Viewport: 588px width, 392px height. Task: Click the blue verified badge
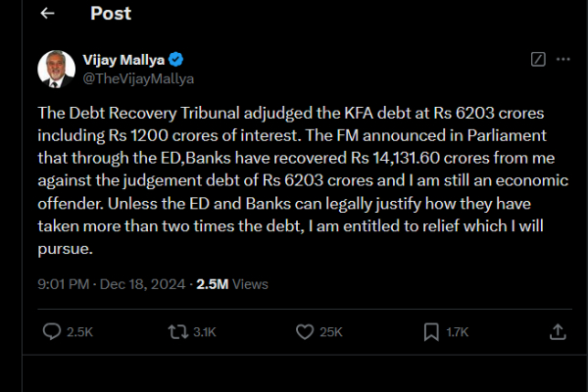pyautogui.click(x=177, y=58)
